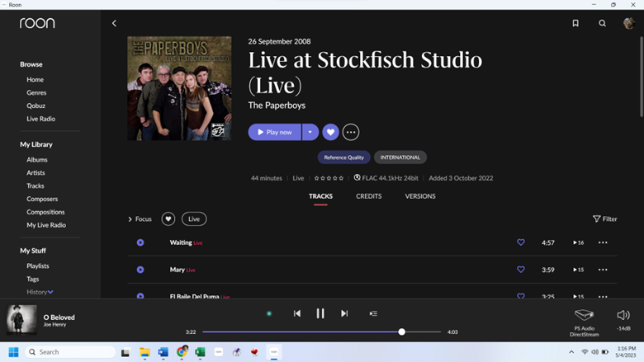Set the album star rating
This screenshot has width=644, height=362.
(329, 178)
